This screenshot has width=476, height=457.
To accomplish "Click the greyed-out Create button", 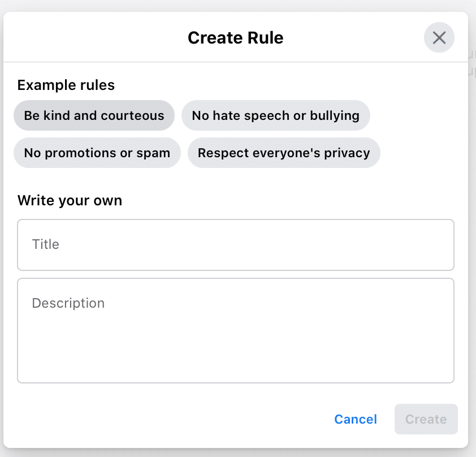I will tap(426, 419).
